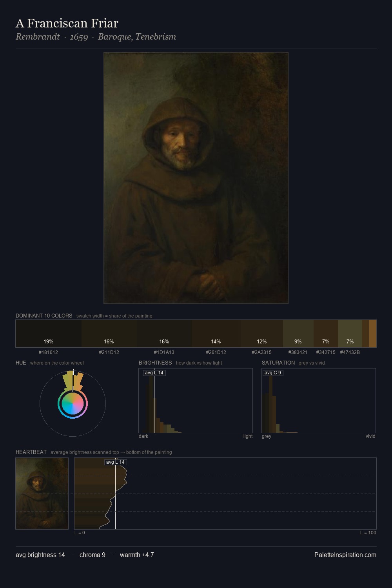
Task: Choose the #261D12 swatch at 14%
Action: click(216, 334)
